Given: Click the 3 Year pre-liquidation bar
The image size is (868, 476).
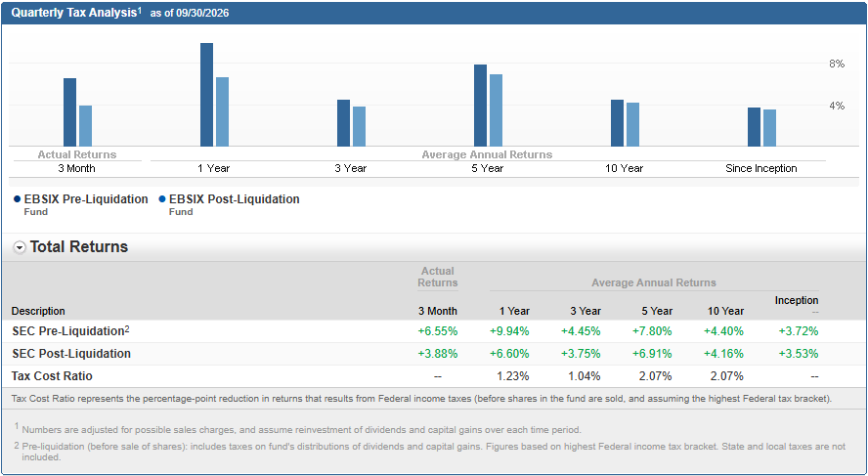Looking at the screenshot, I should pos(343,123).
